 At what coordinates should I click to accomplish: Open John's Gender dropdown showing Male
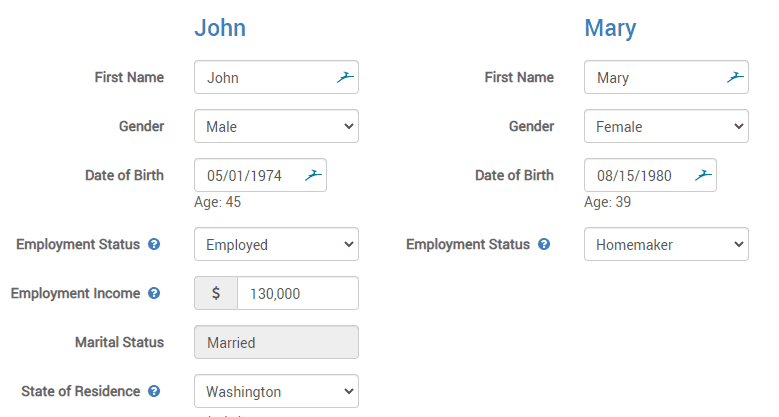click(x=276, y=126)
